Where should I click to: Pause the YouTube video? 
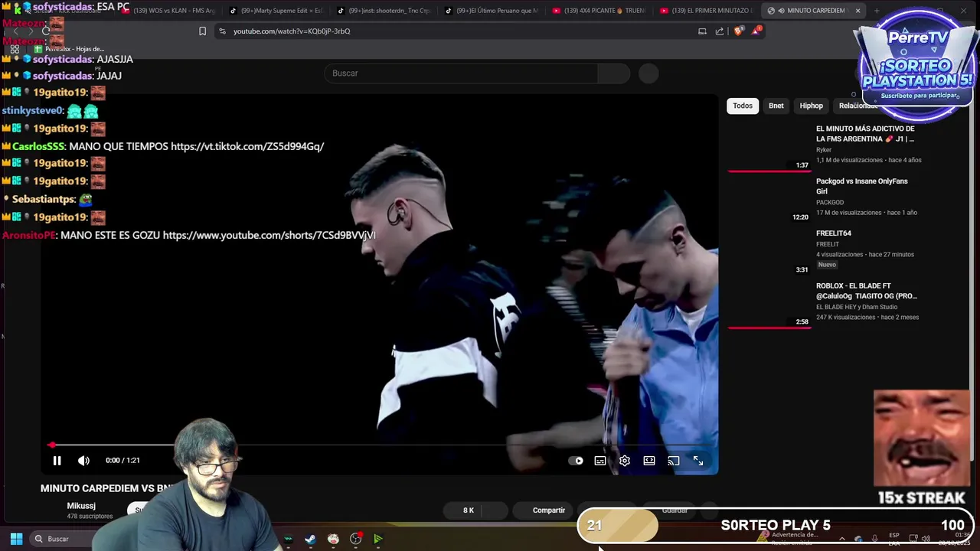(x=57, y=461)
